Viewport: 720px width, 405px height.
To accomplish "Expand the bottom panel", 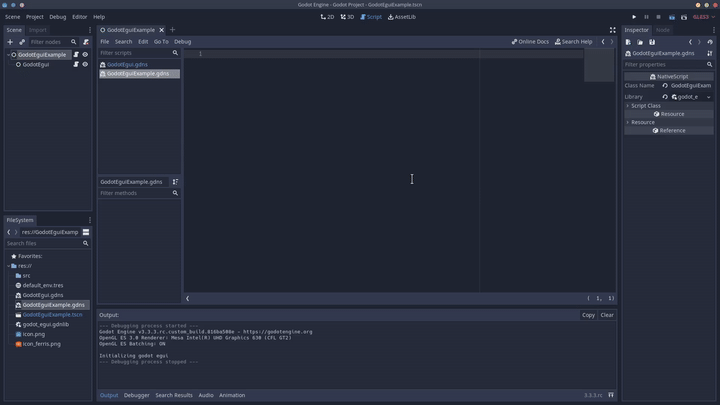I will click(611, 395).
